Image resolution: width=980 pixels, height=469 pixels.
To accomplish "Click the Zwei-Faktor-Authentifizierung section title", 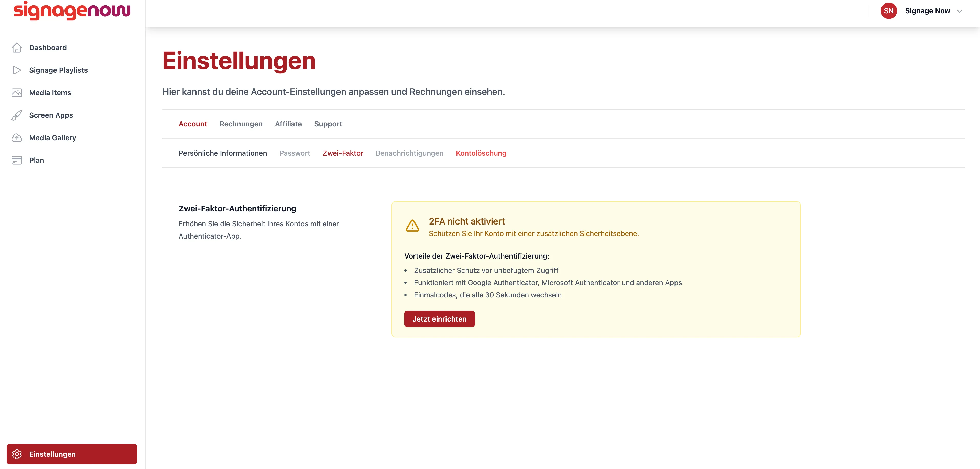I will coord(237,209).
